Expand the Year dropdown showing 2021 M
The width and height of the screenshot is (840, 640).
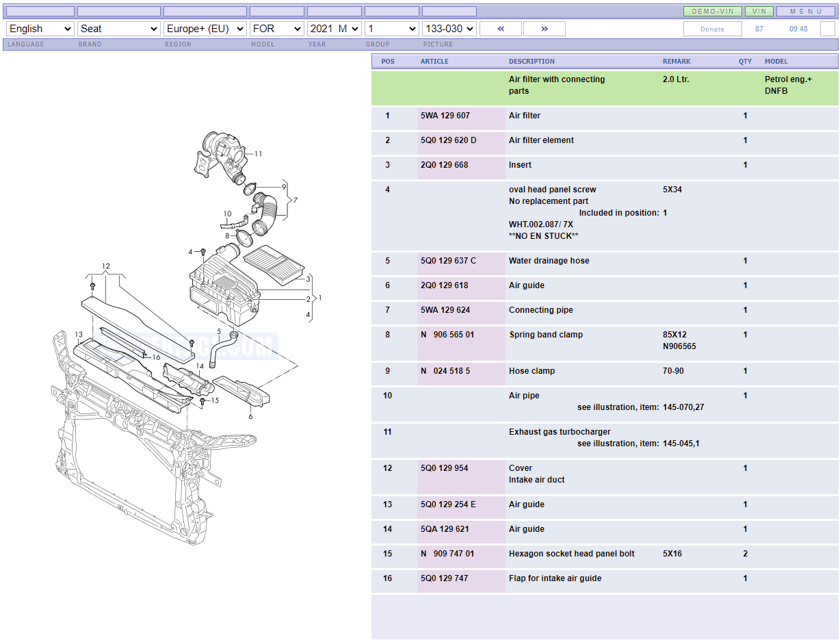point(334,29)
